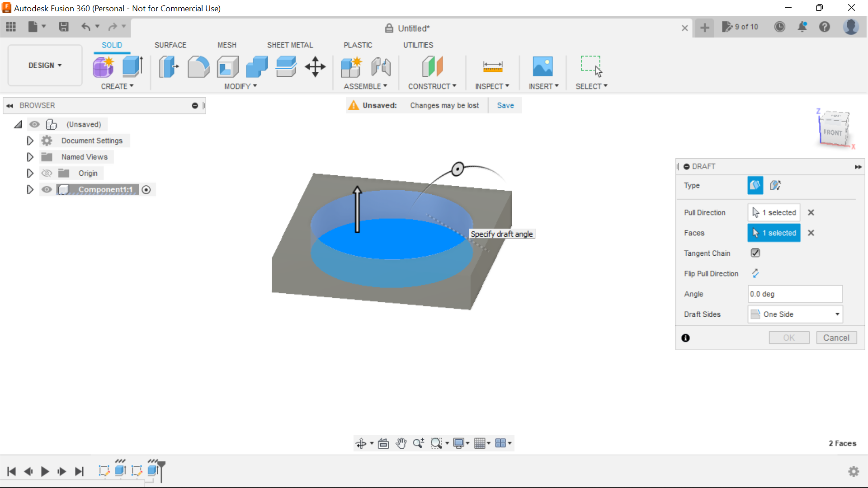Activate the Pan tool in navigation bar
Image resolution: width=868 pixels, height=488 pixels.
point(401,443)
